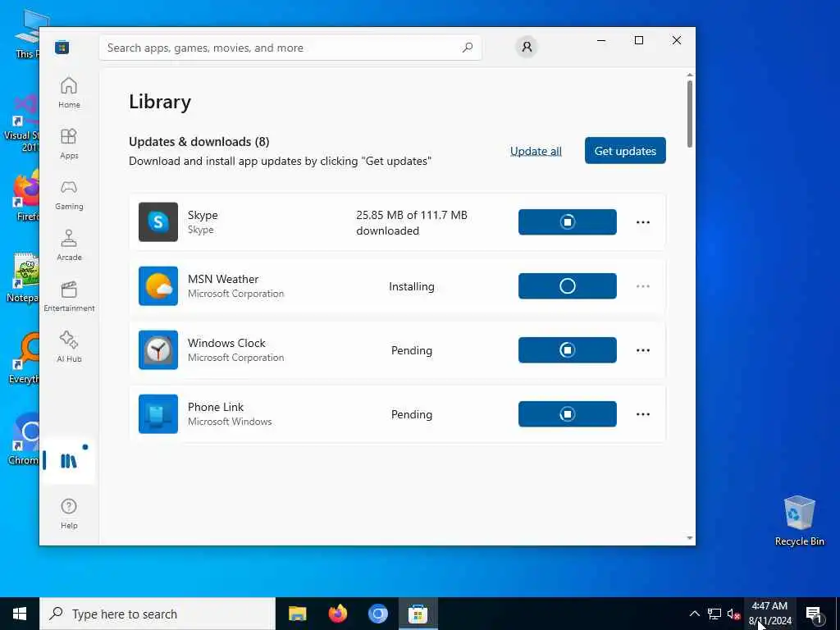The image size is (840, 630).
Task: Open the user account profile icon
Action: point(527,47)
